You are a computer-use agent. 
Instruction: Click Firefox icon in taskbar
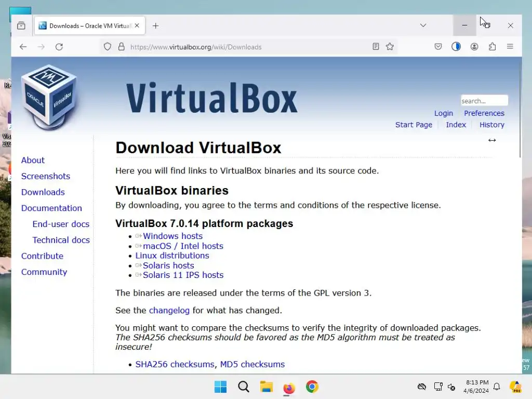(289, 388)
